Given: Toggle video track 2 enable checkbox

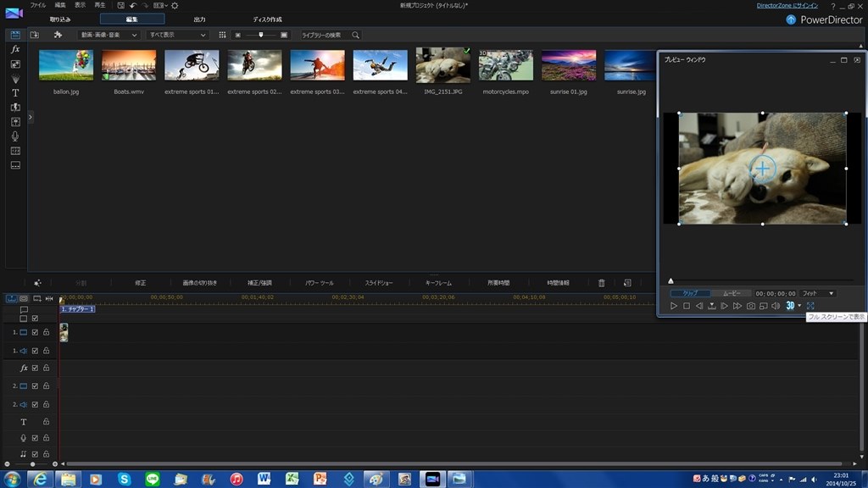Looking at the screenshot, I should [x=35, y=386].
